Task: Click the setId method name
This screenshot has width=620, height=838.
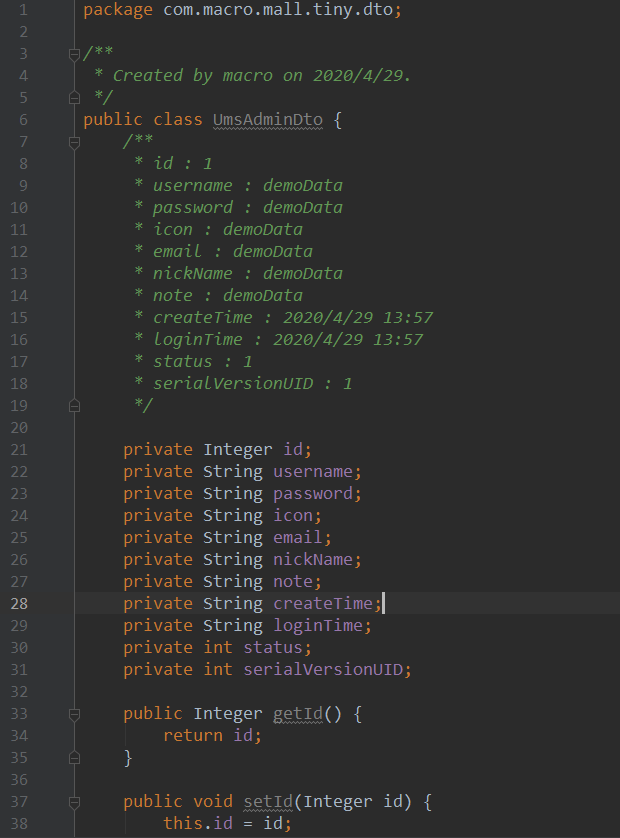Action: click(x=268, y=802)
